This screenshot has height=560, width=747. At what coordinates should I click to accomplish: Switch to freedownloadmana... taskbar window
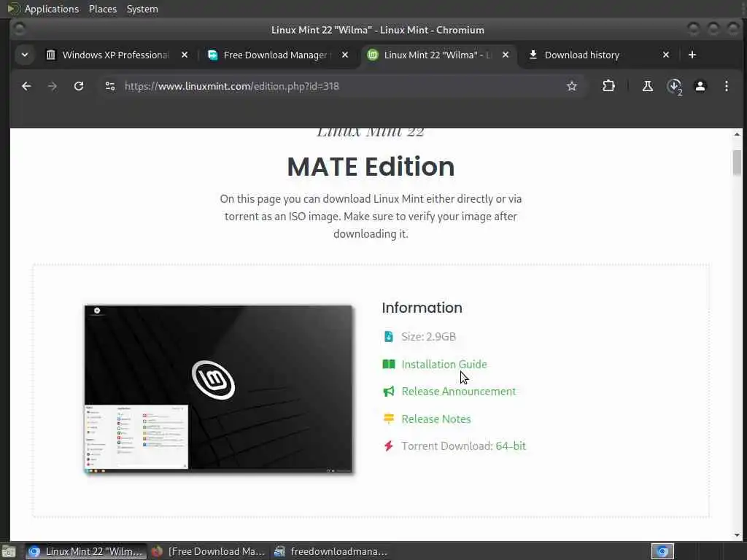332,551
